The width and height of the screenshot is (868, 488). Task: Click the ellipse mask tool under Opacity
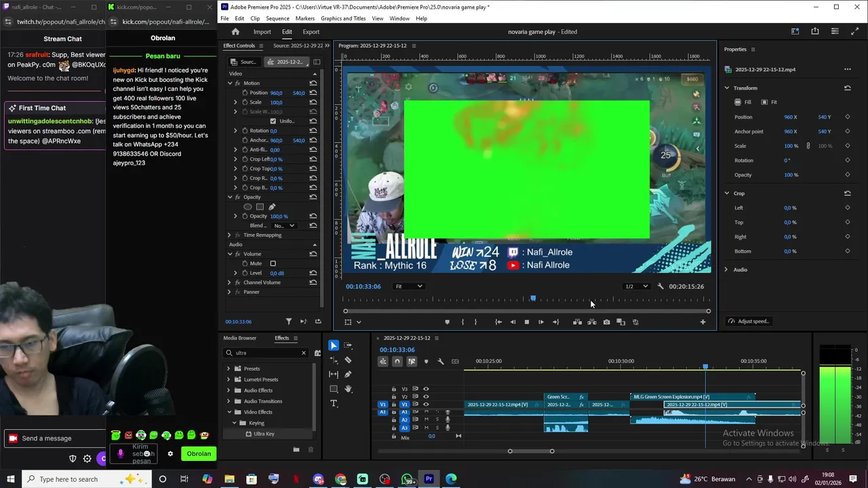pos(248,207)
